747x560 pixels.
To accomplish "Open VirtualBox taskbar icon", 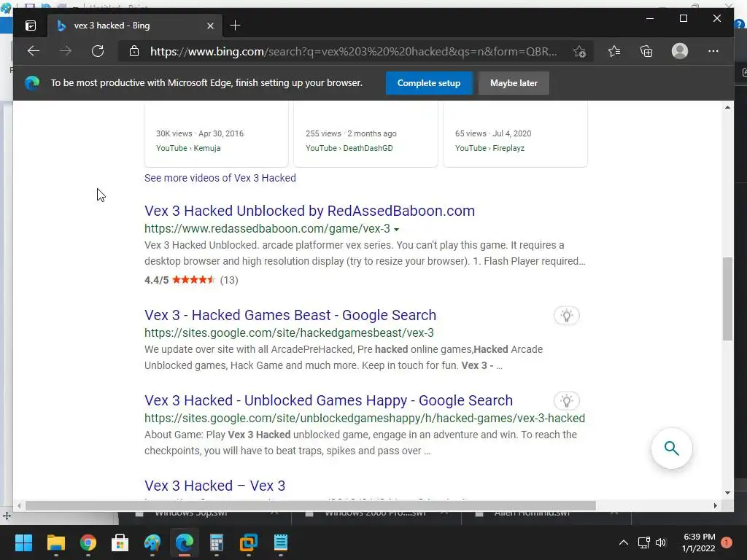I will click(x=249, y=542).
